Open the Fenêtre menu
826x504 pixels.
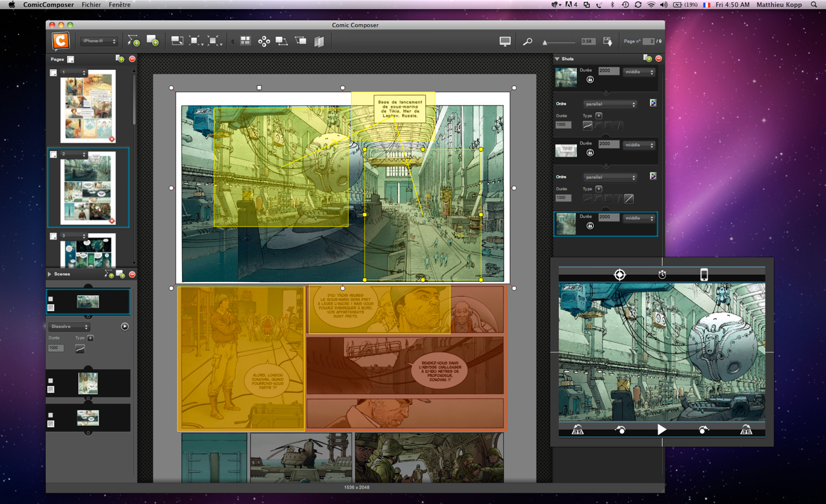coord(119,5)
